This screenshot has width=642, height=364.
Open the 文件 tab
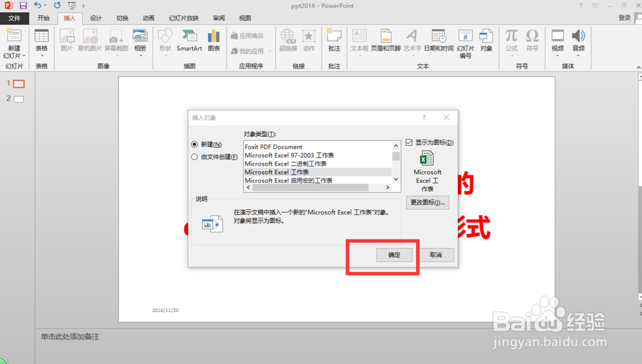click(x=14, y=18)
